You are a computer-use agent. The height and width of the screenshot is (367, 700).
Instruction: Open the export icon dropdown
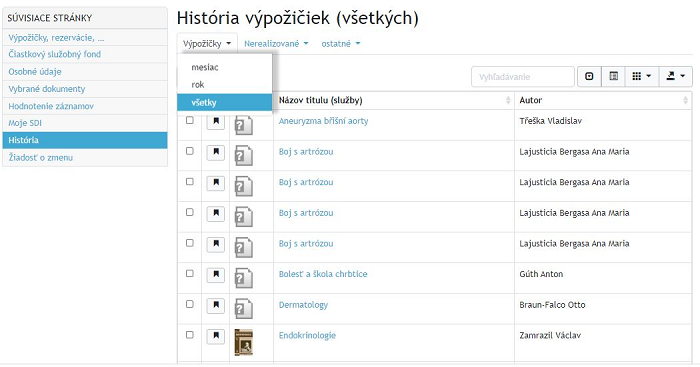pyautogui.click(x=675, y=77)
